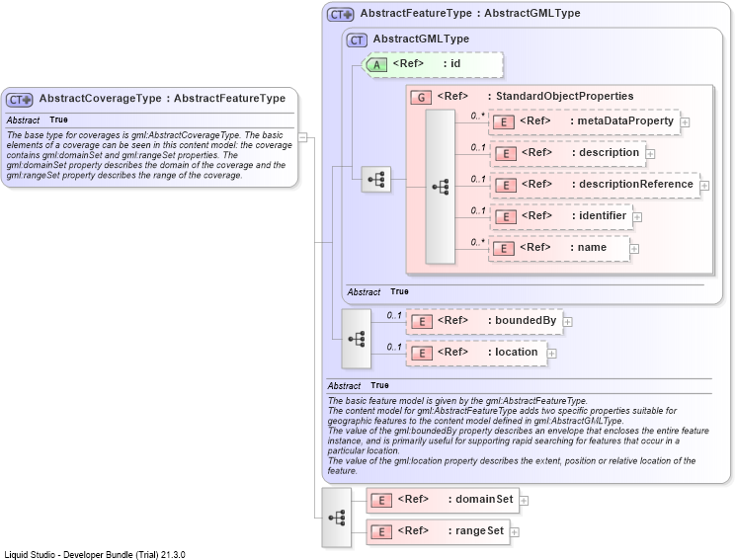Click the E icon of location element
Viewport: 735px width, 560px height.
[x=422, y=353]
